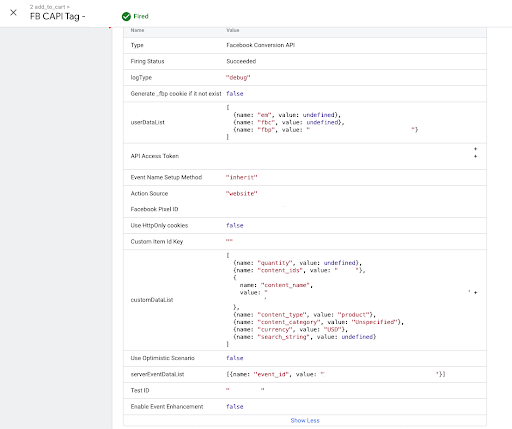Image resolution: width=512 pixels, height=429 pixels.
Task: Select the "debug" logType value
Action: click(x=238, y=78)
